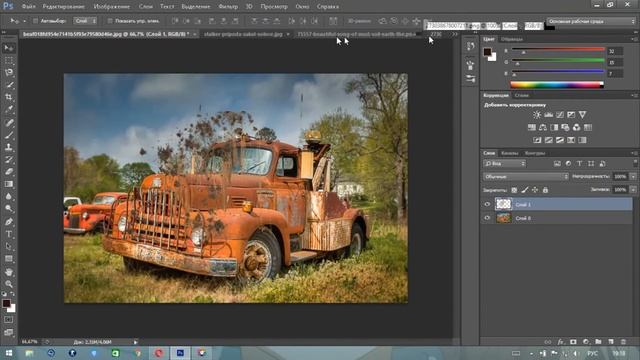
Task: Toggle pixel layer filter
Action: coord(557,164)
